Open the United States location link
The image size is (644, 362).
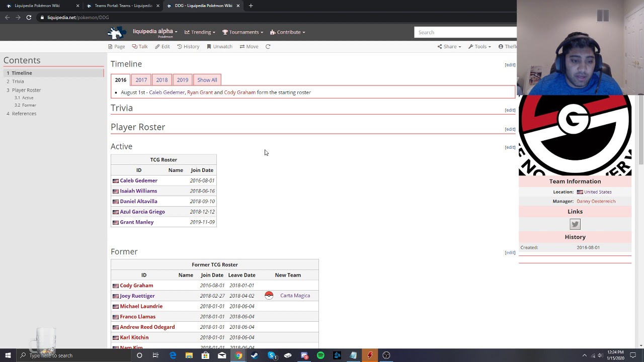pos(598,192)
